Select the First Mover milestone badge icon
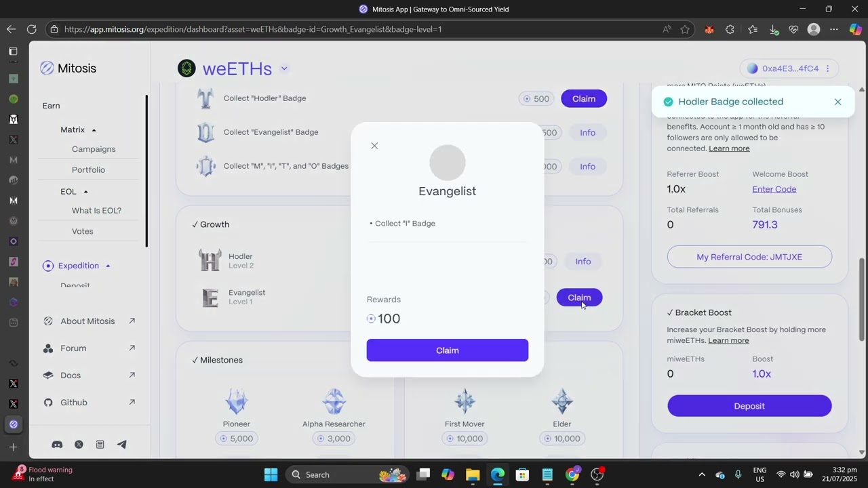 465,401
